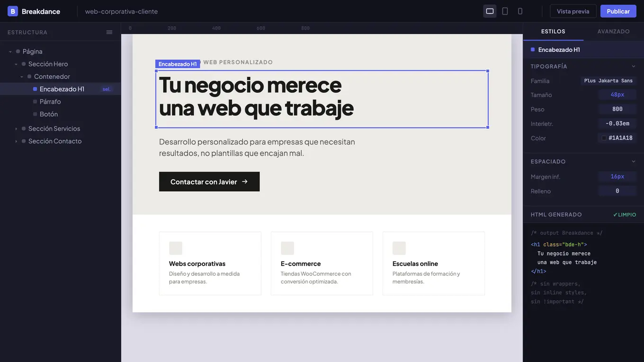644x362 pixels.
Task: Open Vista previa
Action: tap(573, 11)
